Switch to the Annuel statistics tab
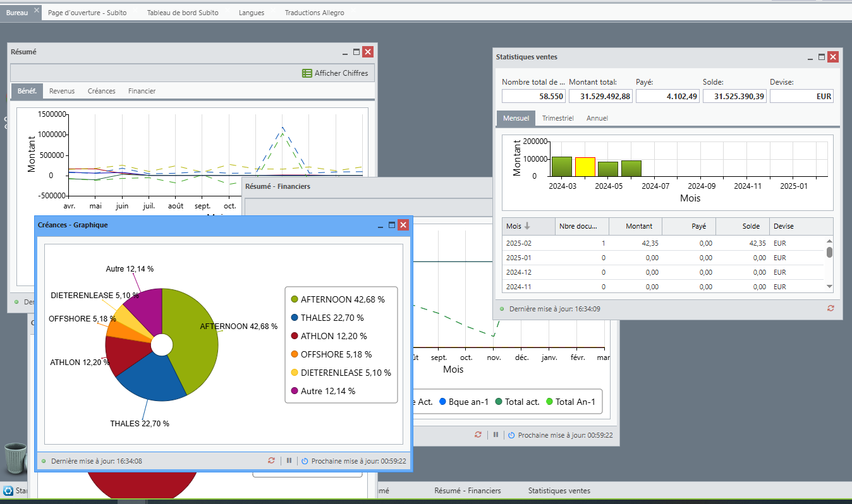852x504 pixels. (597, 118)
